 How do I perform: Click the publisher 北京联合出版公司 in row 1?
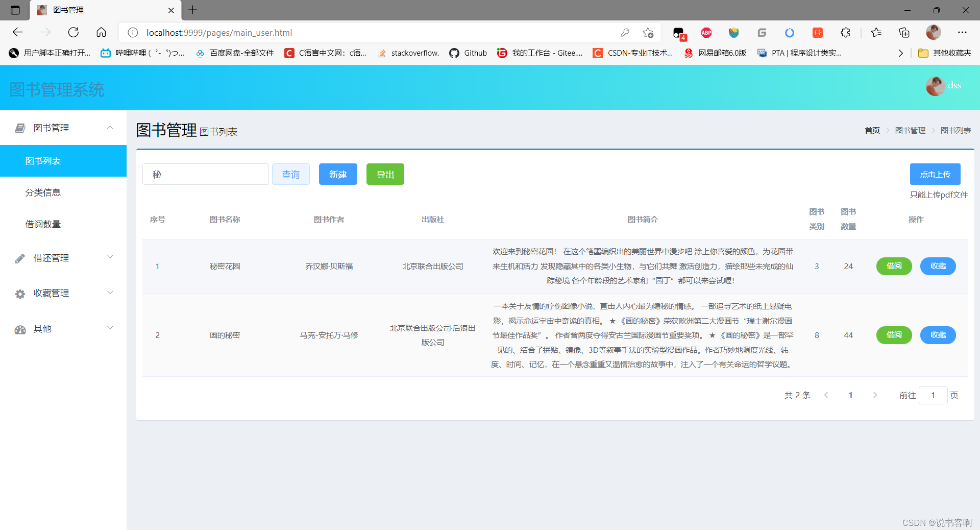pos(433,267)
